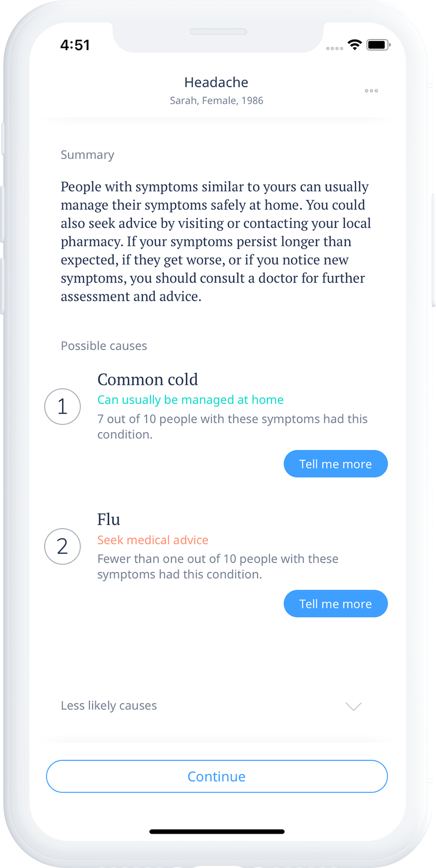436x868 pixels.
Task: Click the battery indicator icon
Action: click(378, 44)
